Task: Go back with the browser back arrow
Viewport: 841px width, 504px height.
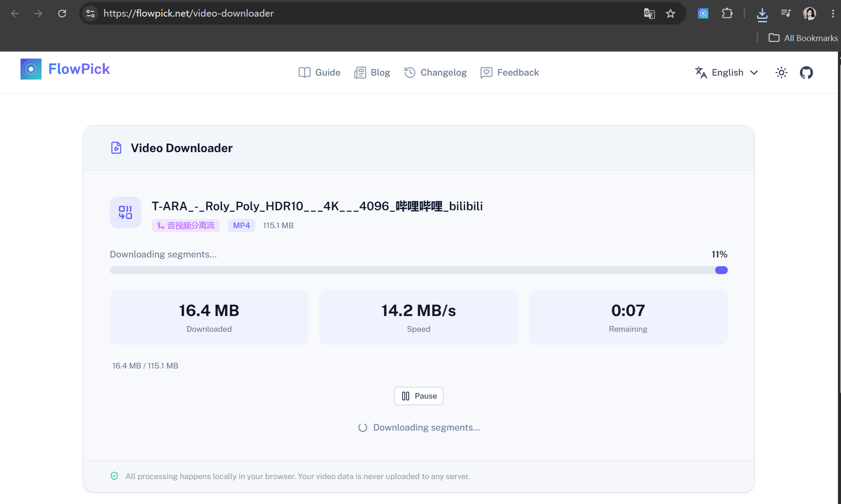Action: [15, 14]
